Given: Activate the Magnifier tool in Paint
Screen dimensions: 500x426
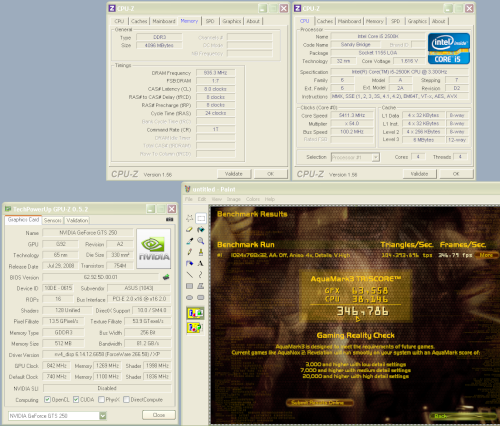Looking at the screenshot, I should pos(201,241).
